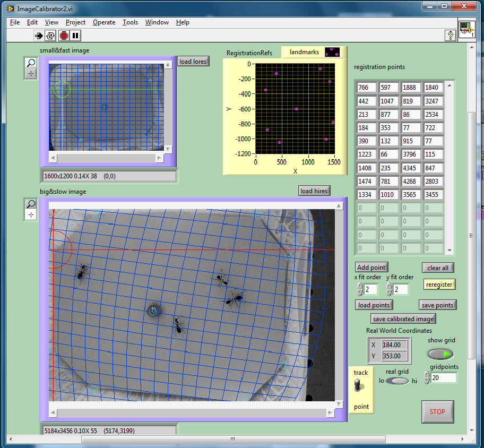Viewport: 484px width, 448px height.
Task: Switch to the landmarks tab
Action: tap(305, 52)
